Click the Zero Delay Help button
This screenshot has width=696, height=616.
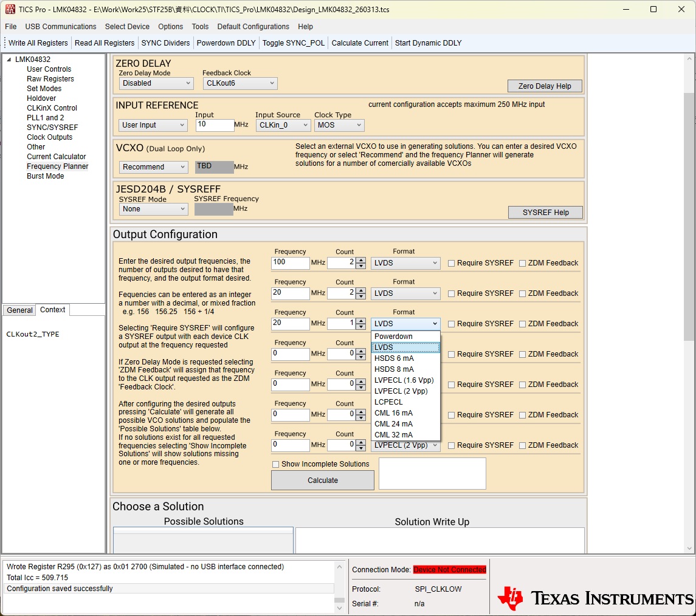[545, 86]
